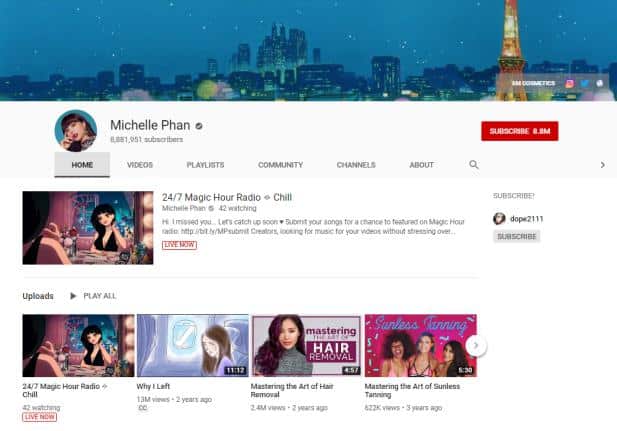Click the '622K views · 3 years ago' text
This screenshot has height=431, width=617.
[403, 408]
